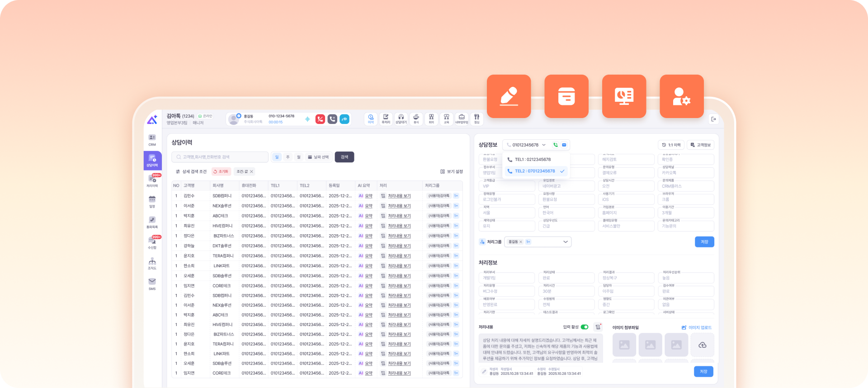The height and width of the screenshot is (388, 868).
Task: Put the current call on hold
Action: click(x=332, y=119)
